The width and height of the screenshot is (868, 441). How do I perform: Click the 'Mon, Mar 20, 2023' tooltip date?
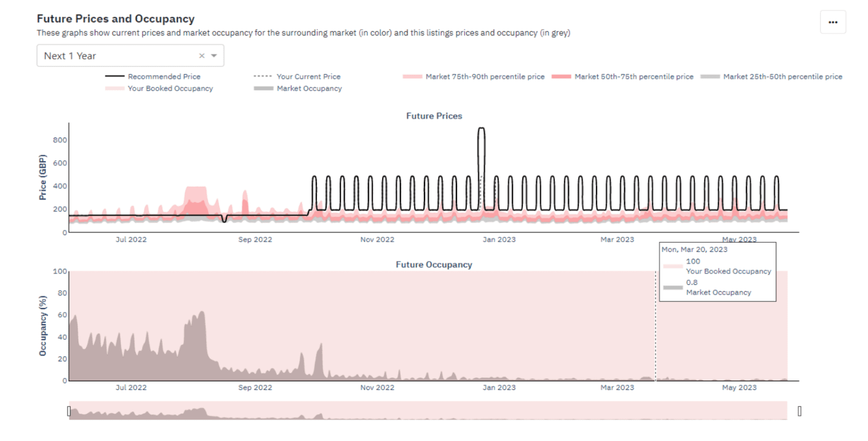tap(695, 249)
